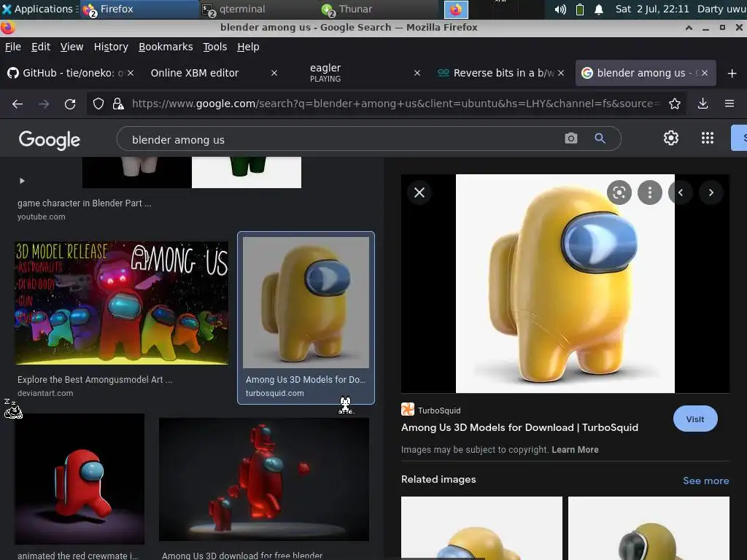Viewport: 747px width, 560px height.
Task: Open the red crewmates free blender thumbnail
Action: [264, 479]
